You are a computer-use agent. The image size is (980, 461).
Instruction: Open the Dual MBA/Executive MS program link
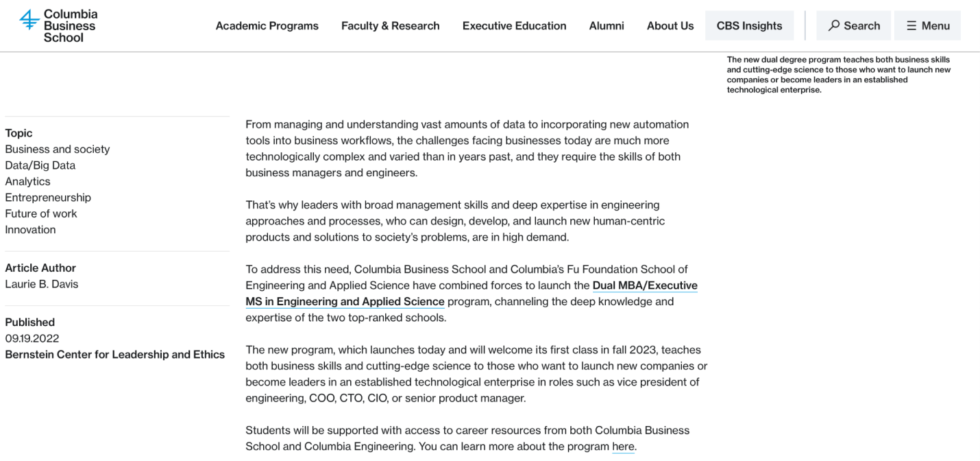(x=471, y=294)
